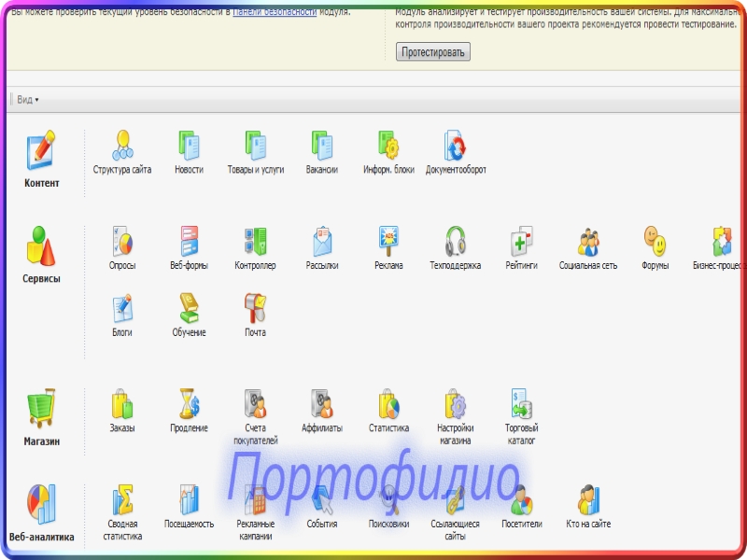The image size is (747, 560).
Task: Open Рекламные кампании icon
Action: point(256,500)
